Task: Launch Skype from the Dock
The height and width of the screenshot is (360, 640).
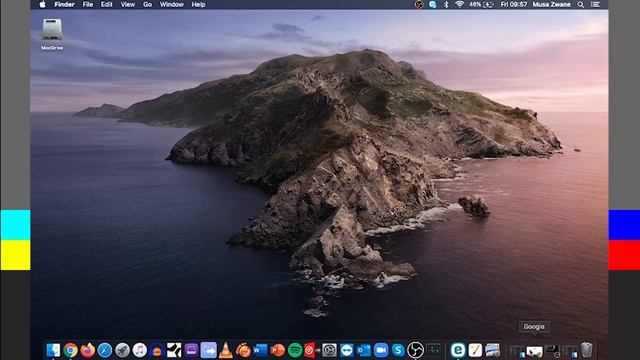Action: [398, 350]
